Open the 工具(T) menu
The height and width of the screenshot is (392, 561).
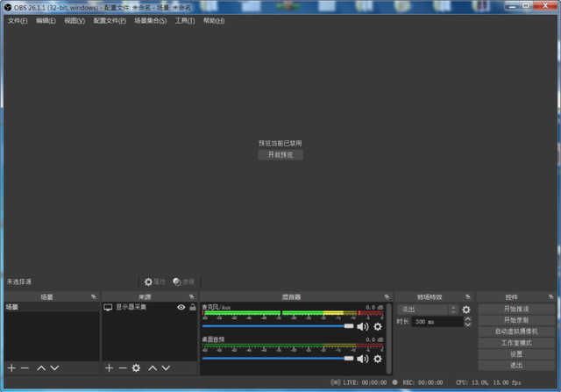pyautogui.click(x=185, y=21)
